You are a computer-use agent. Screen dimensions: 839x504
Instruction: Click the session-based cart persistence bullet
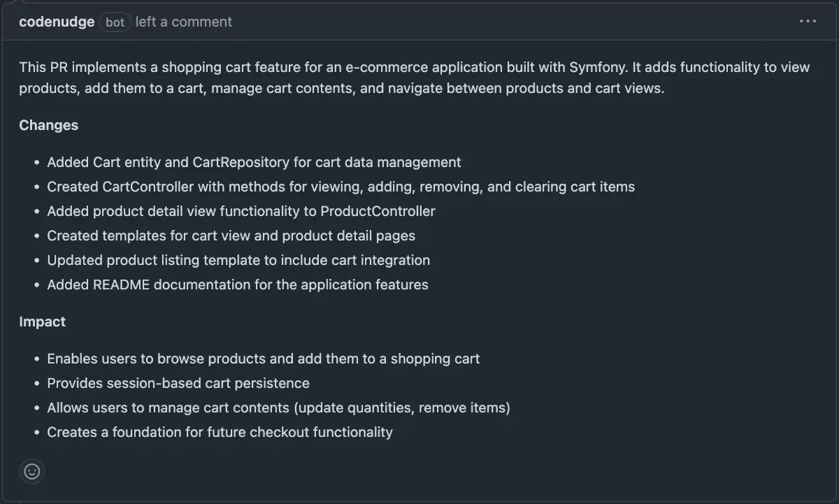tap(178, 383)
